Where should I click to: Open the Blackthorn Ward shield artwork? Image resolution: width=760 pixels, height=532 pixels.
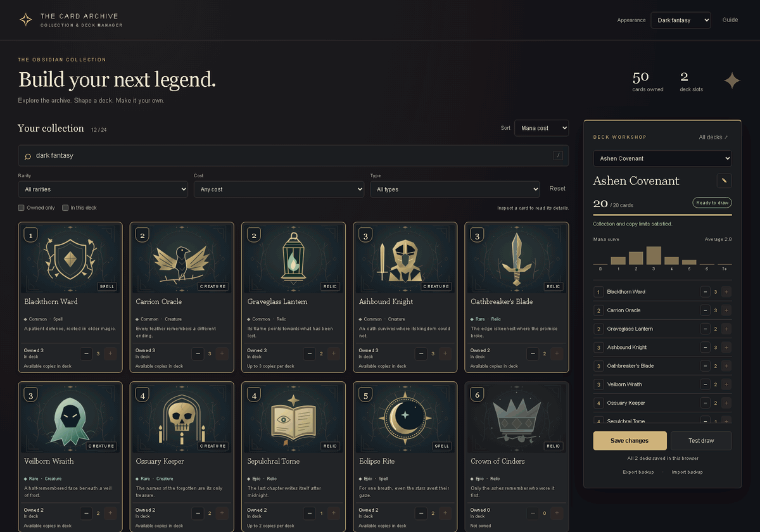click(70, 258)
